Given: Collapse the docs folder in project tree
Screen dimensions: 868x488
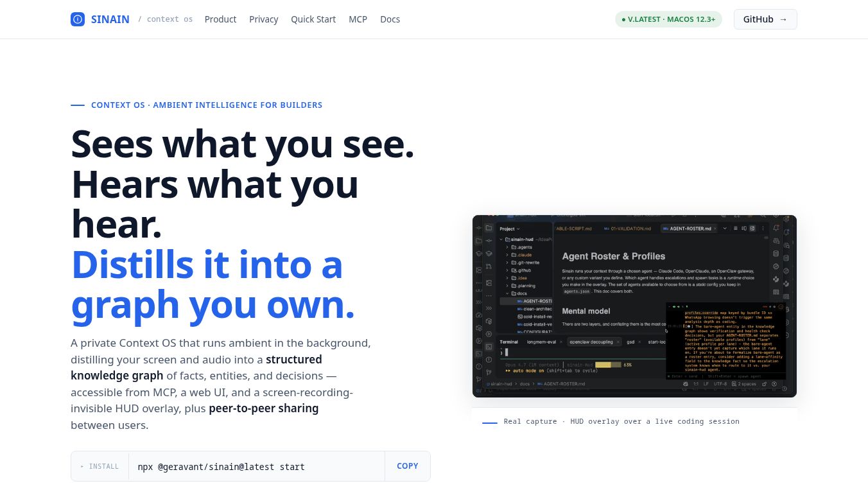Looking at the screenshot, I should [507, 293].
